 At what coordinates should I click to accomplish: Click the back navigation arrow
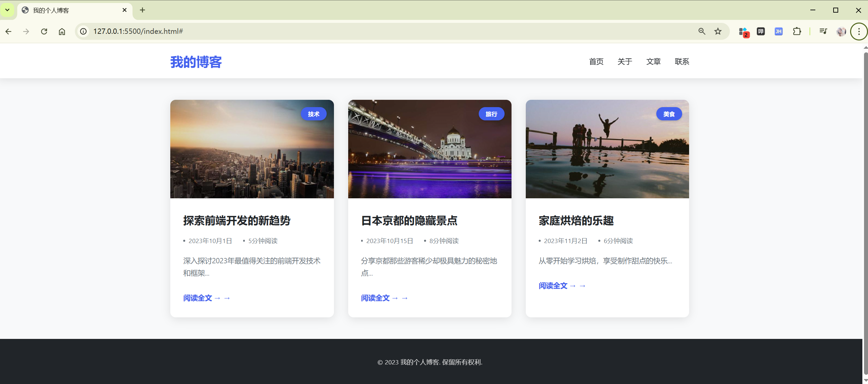(8, 32)
